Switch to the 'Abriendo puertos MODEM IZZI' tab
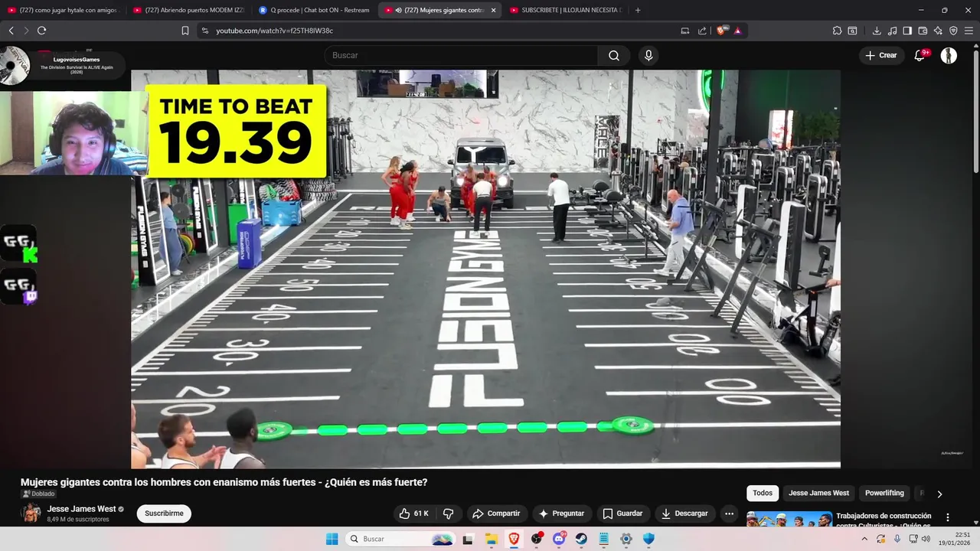Image resolution: width=980 pixels, height=551 pixels. [189, 10]
